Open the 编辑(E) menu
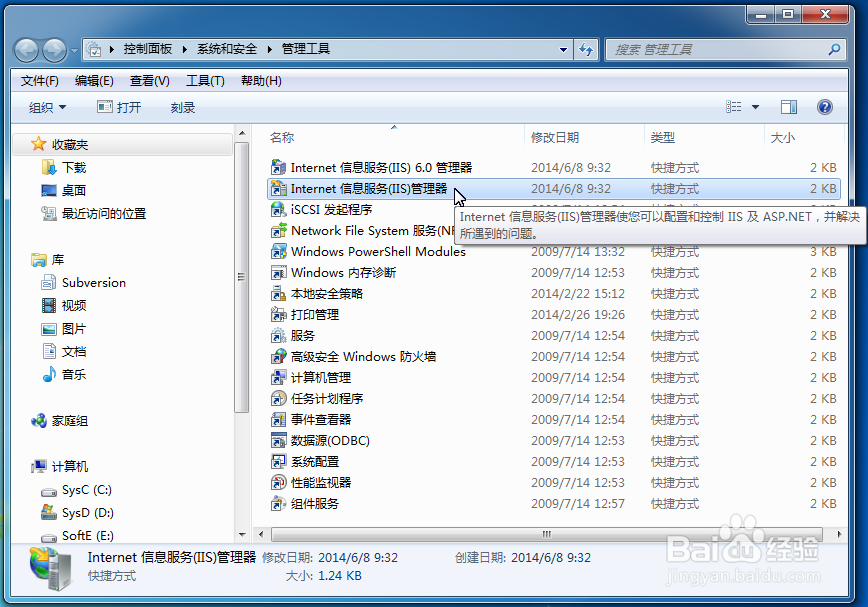The image size is (868, 607). (94, 81)
